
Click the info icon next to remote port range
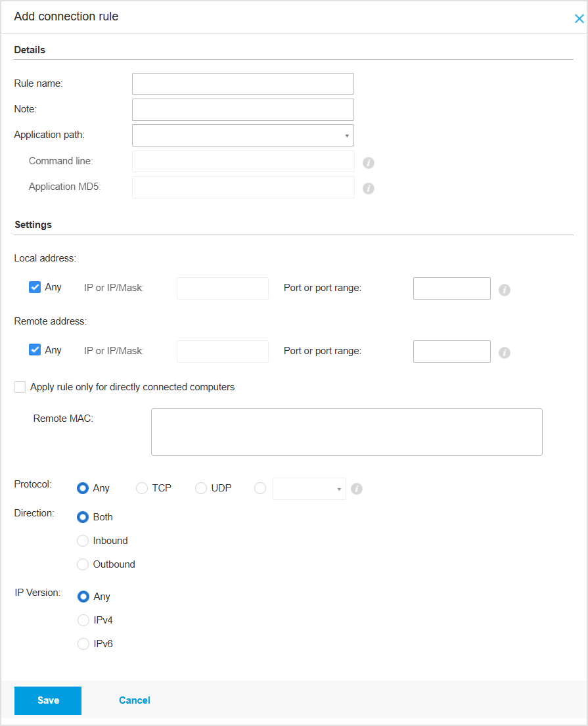click(x=505, y=353)
